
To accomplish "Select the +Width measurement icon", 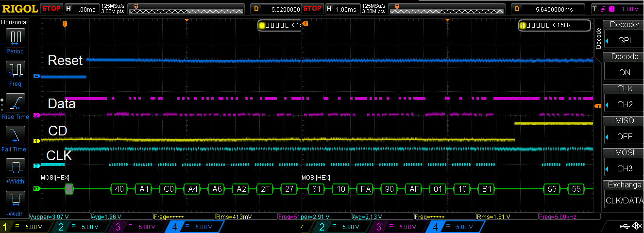I will pyautogui.click(x=15, y=168).
